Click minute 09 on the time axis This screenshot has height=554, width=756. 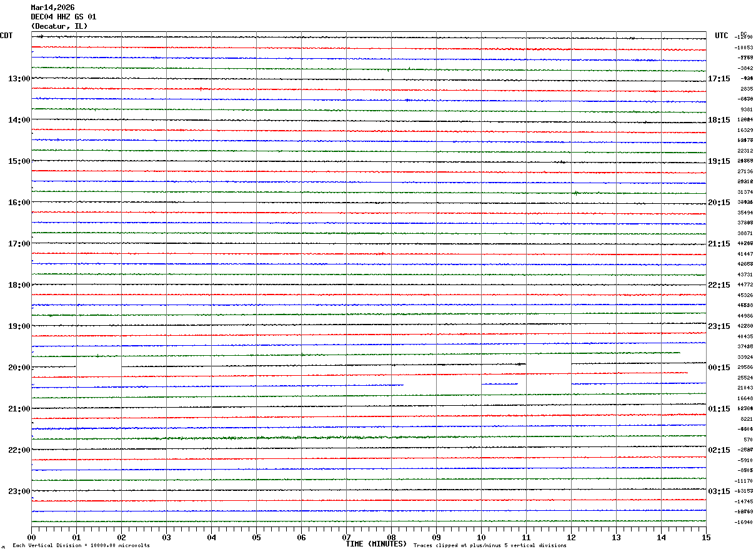click(436, 536)
